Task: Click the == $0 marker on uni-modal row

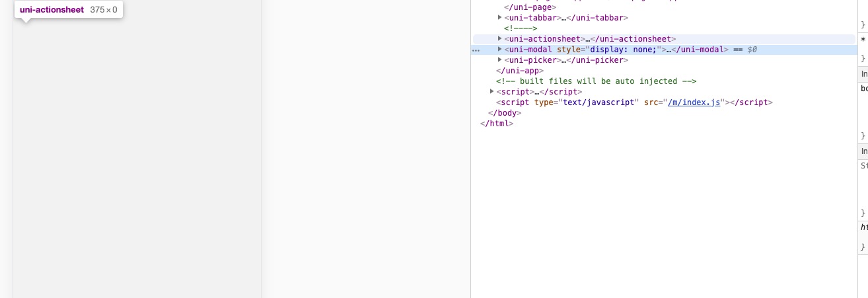Action: tap(744, 50)
